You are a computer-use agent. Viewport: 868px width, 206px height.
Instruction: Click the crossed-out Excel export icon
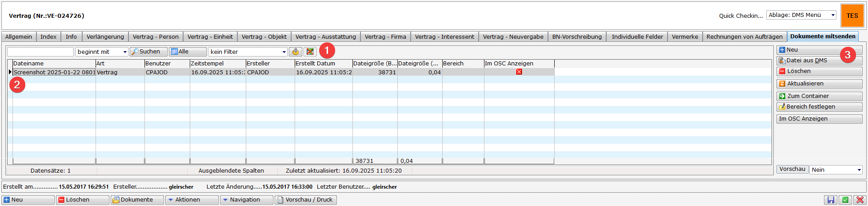(x=310, y=52)
